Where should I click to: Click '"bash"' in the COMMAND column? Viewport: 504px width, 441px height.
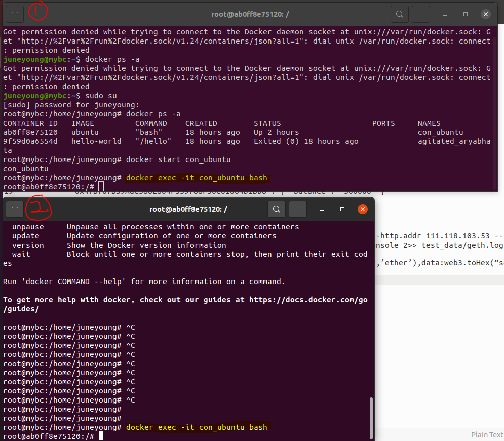148,132
